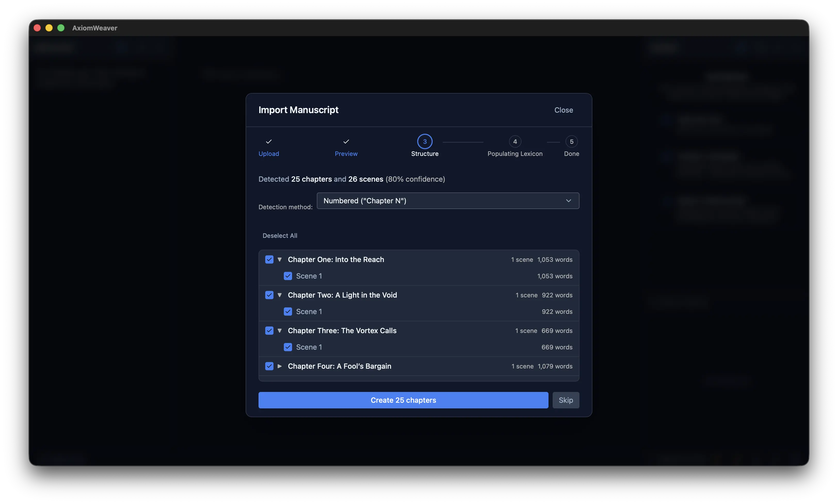Viewport: 838px width, 504px height.
Task: Uncheck Scene 1 under Chapter Two
Action: (x=288, y=312)
